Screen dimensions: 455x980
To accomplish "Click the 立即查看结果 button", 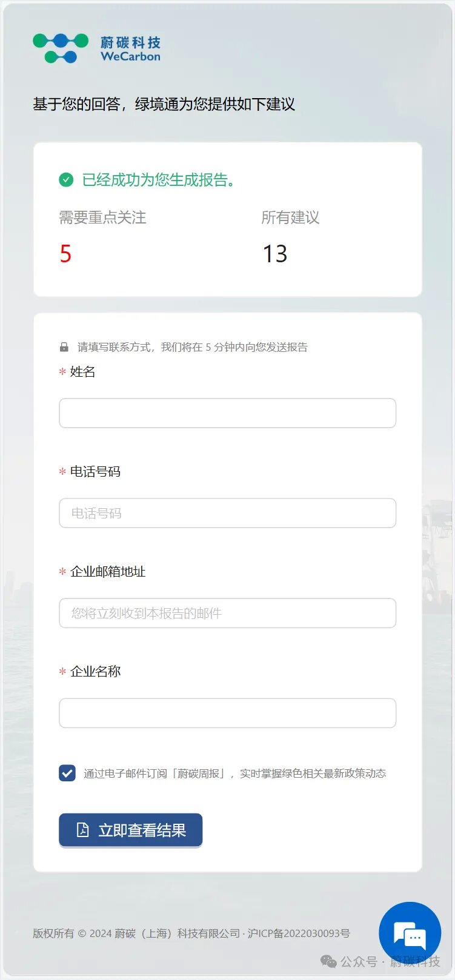I will [131, 830].
